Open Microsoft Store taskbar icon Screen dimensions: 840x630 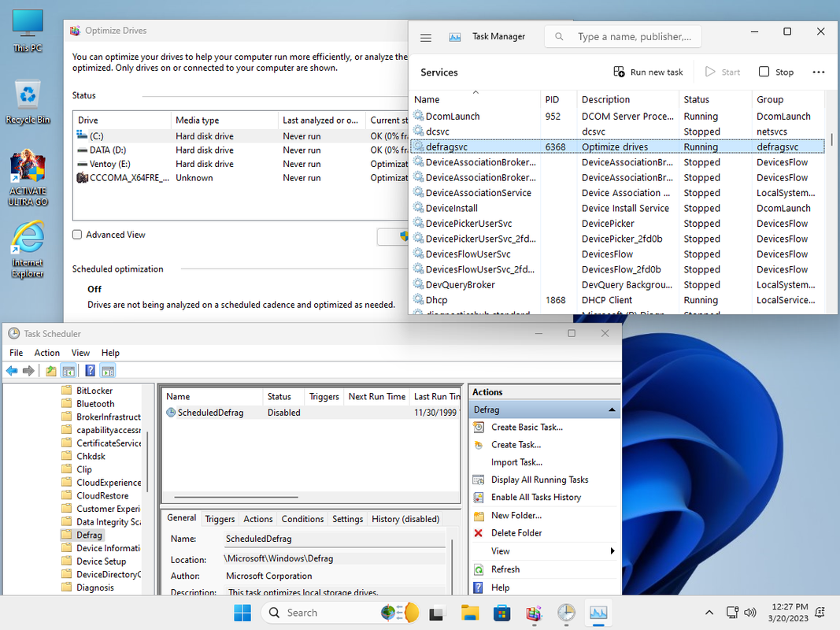pos(502,613)
